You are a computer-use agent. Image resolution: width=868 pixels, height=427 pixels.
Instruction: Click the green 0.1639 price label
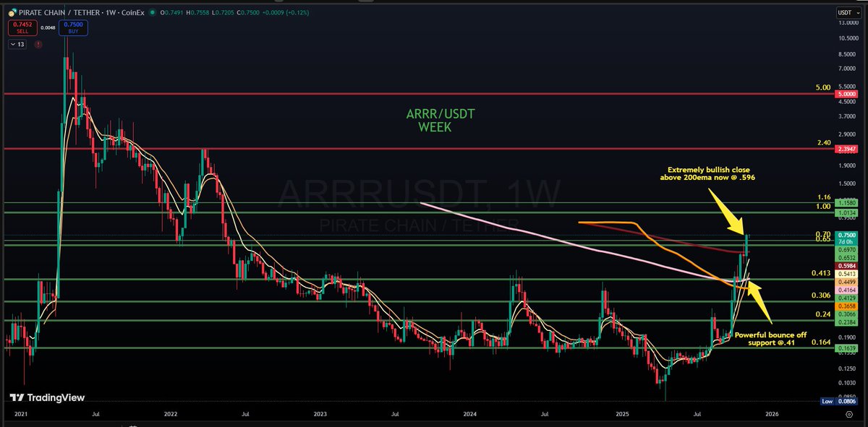pos(846,348)
